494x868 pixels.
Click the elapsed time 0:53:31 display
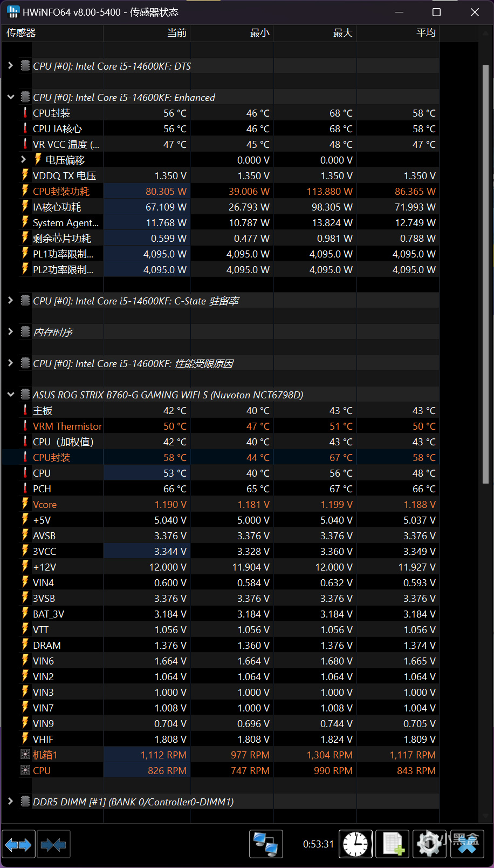[318, 844]
